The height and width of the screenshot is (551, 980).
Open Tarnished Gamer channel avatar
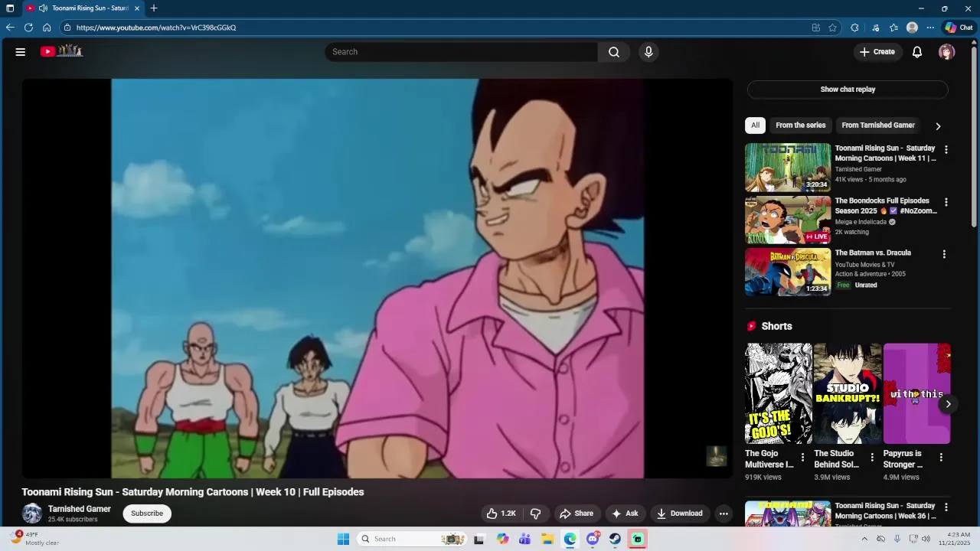32,514
